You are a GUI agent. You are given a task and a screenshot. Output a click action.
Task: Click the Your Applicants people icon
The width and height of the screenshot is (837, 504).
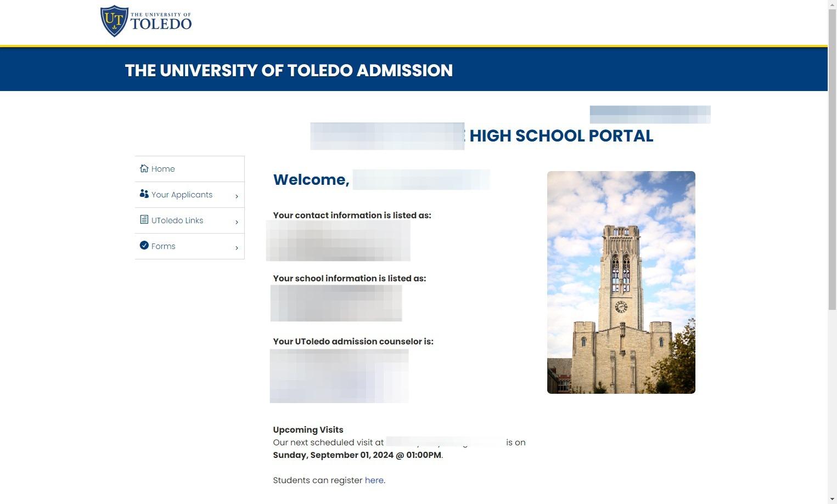click(x=144, y=194)
